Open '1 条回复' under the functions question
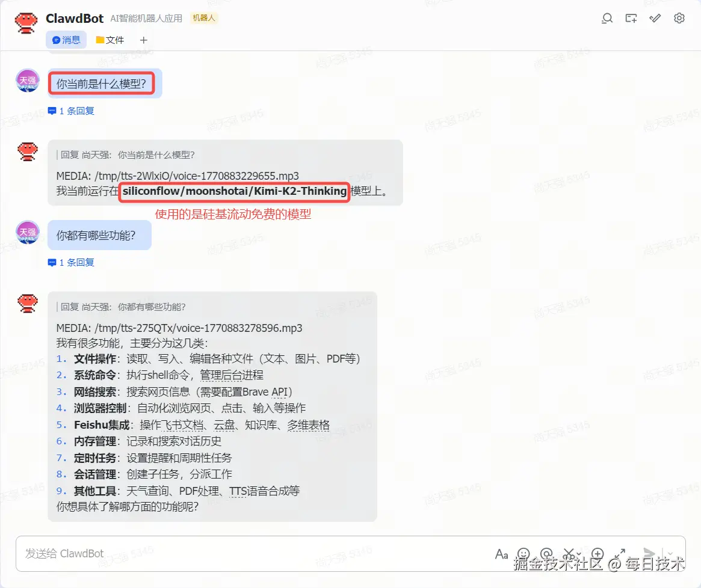Screen dimensions: 701x588 click(x=76, y=263)
